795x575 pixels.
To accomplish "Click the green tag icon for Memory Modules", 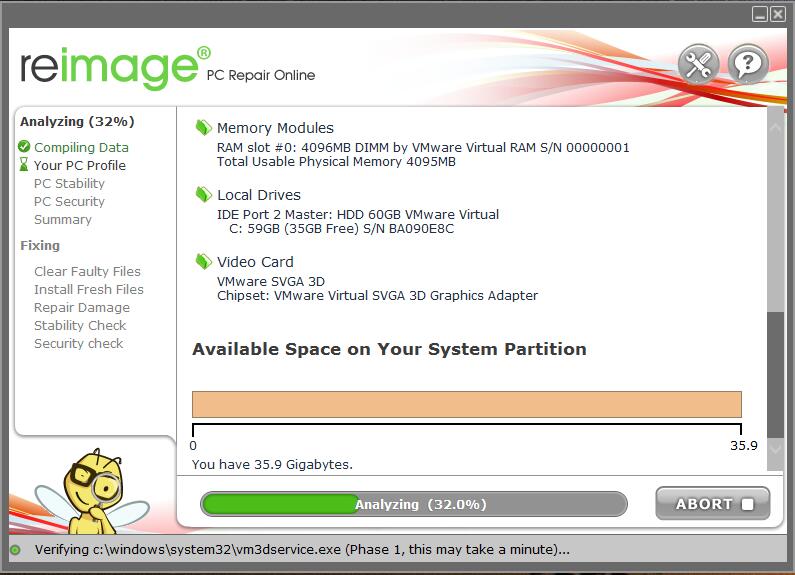I will (x=203, y=128).
